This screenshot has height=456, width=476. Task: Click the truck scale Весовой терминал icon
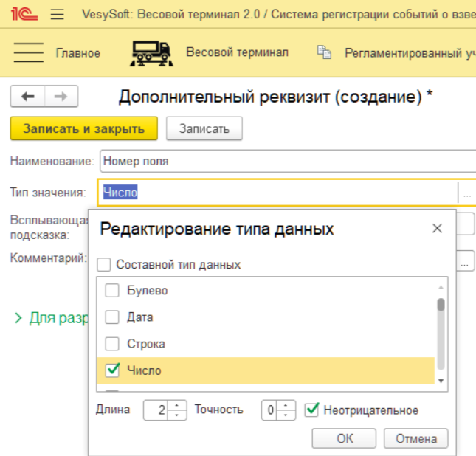point(151,52)
